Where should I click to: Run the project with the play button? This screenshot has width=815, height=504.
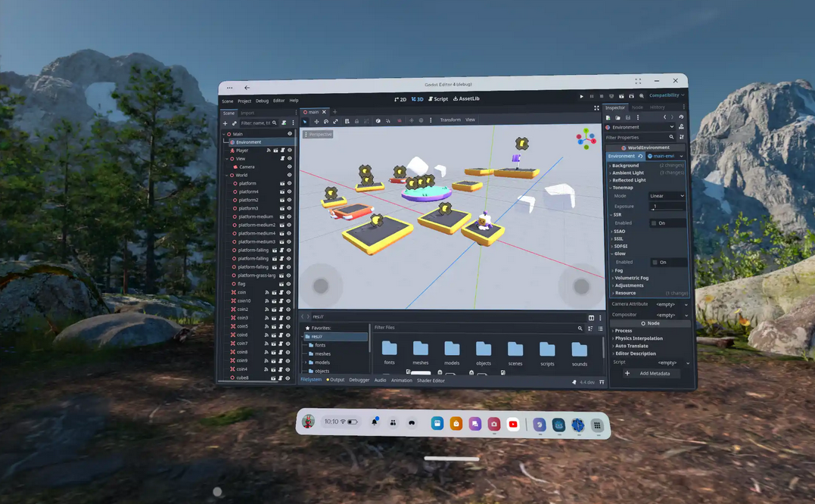[581, 96]
